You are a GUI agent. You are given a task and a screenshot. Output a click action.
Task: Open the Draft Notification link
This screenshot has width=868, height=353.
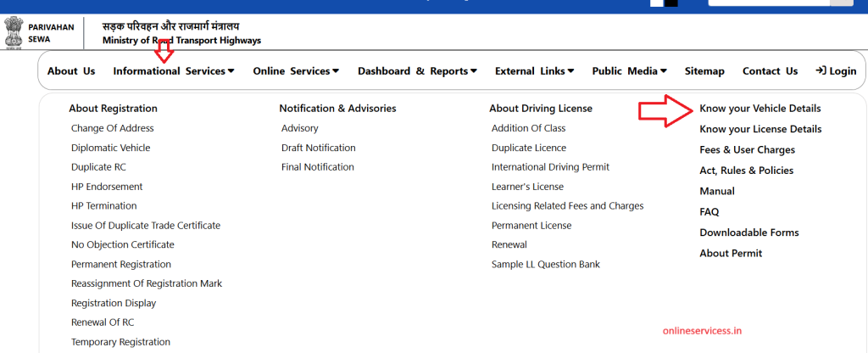[x=319, y=148]
